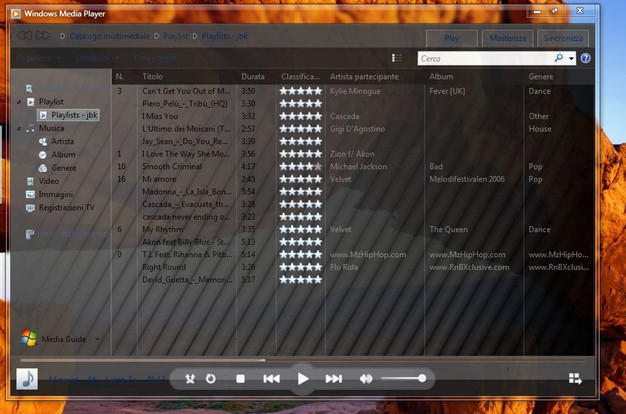Select Playlist in the sidebar
This screenshot has width=626, height=414.
51,102
